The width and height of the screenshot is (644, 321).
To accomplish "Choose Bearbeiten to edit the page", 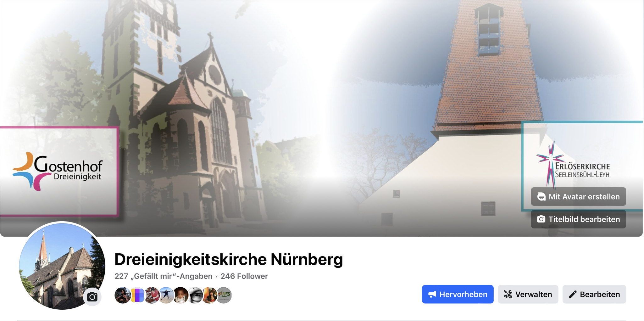I will pos(594,294).
